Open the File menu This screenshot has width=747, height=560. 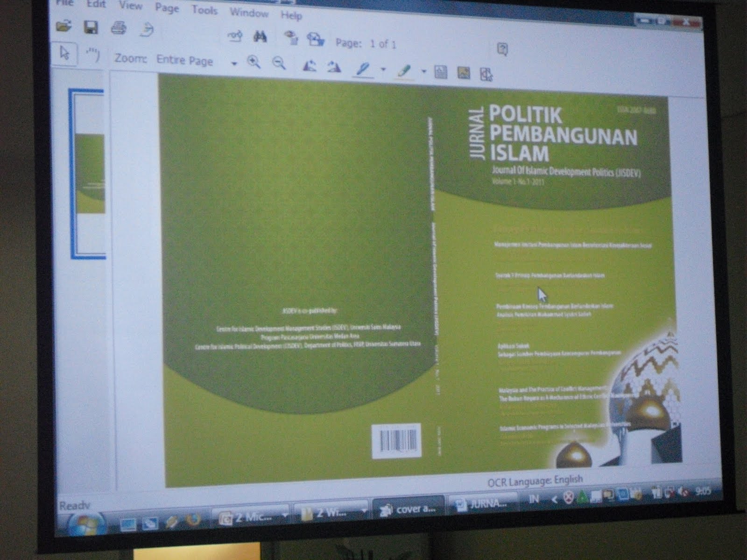pos(64,2)
